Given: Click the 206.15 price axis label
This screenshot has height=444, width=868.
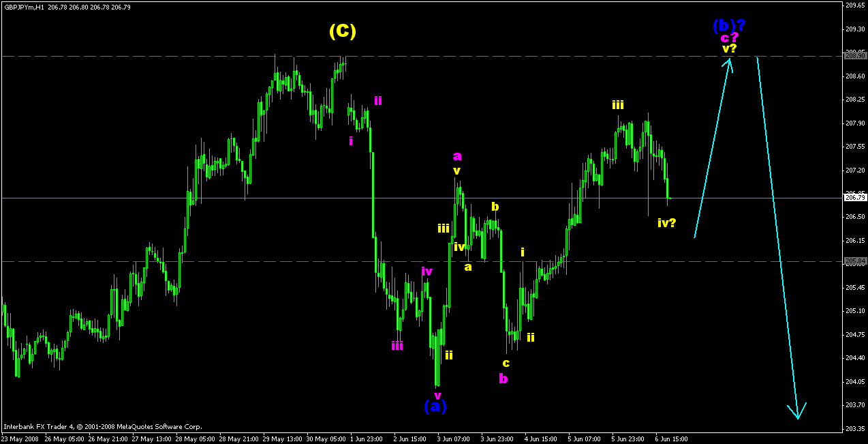Looking at the screenshot, I should point(854,240).
